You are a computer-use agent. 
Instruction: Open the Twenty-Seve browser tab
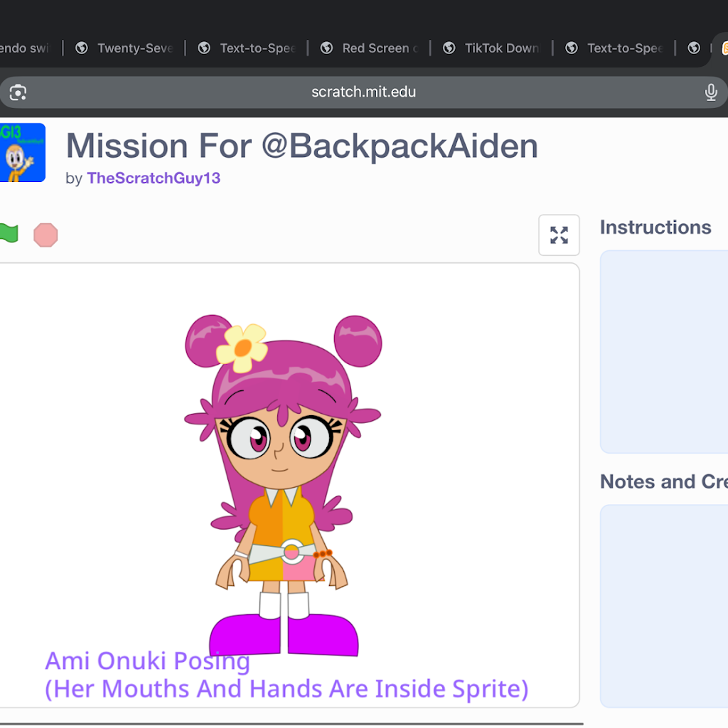pyautogui.click(x=124, y=48)
